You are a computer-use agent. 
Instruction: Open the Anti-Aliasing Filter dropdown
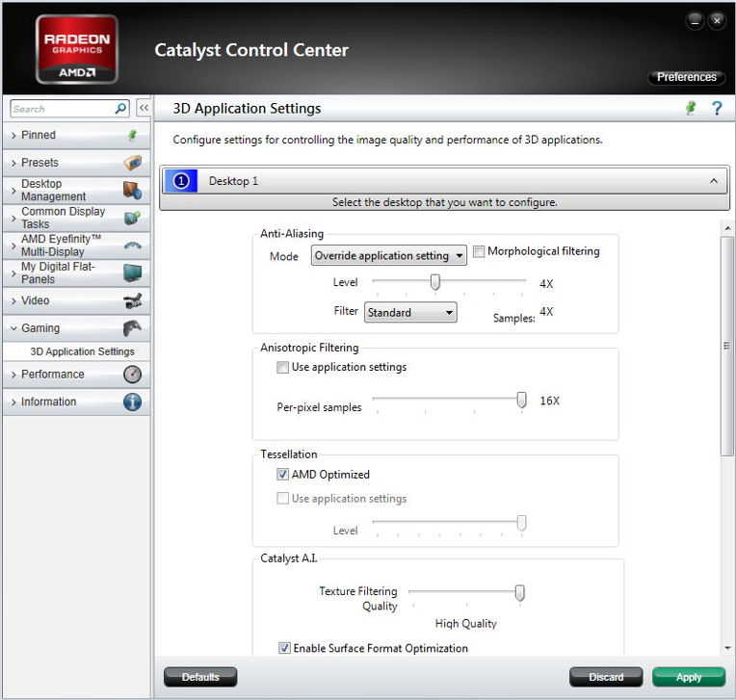tap(410, 313)
